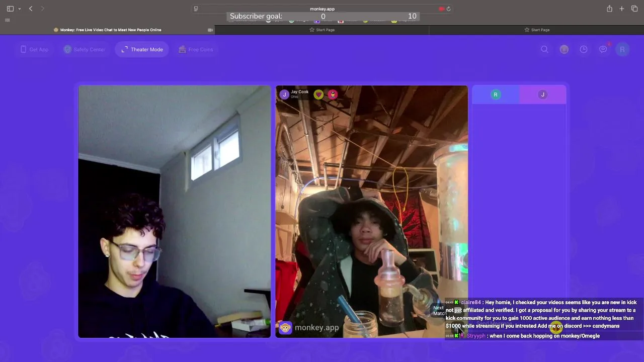
Task: Show the tab overview
Action: (x=634, y=9)
